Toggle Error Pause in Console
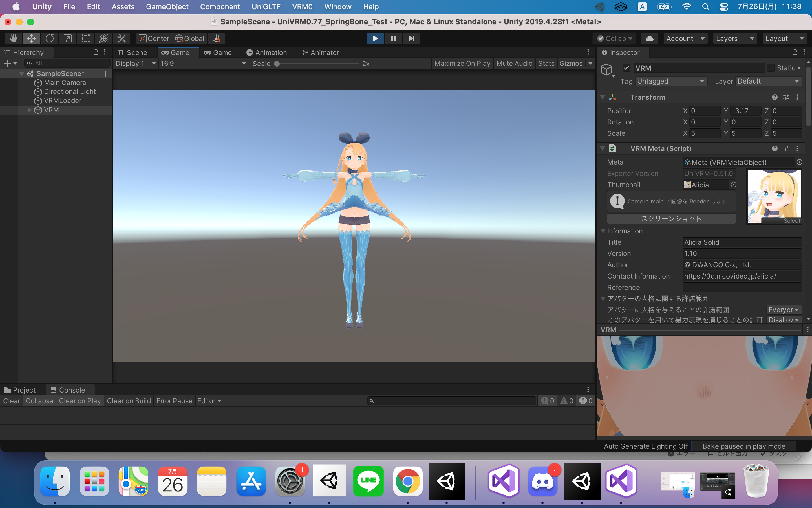 174,401
